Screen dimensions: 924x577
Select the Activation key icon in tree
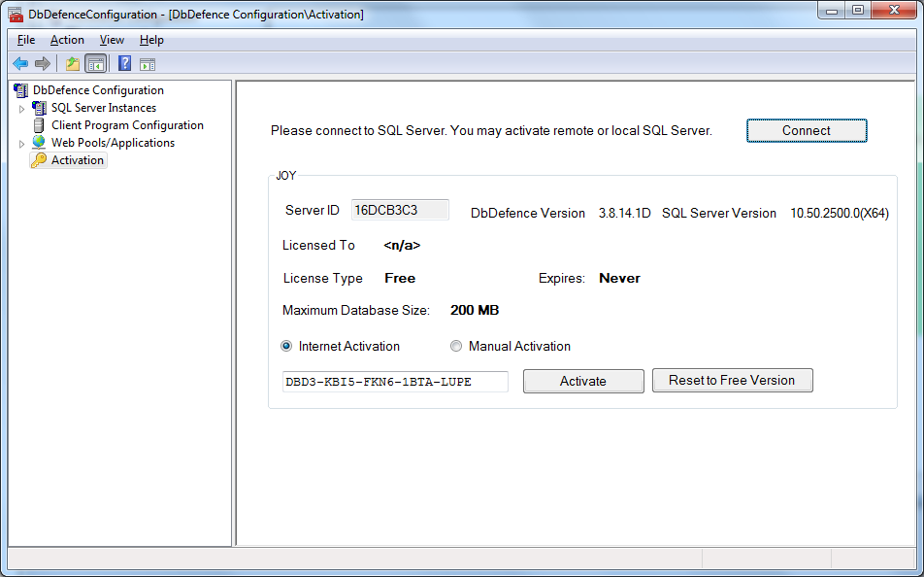click(x=39, y=160)
